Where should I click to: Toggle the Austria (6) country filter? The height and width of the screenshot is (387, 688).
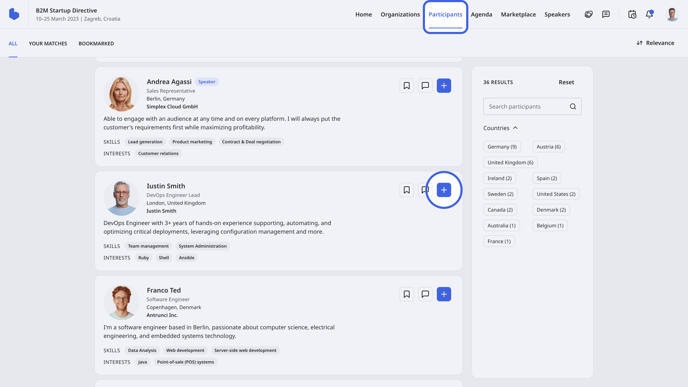point(548,147)
